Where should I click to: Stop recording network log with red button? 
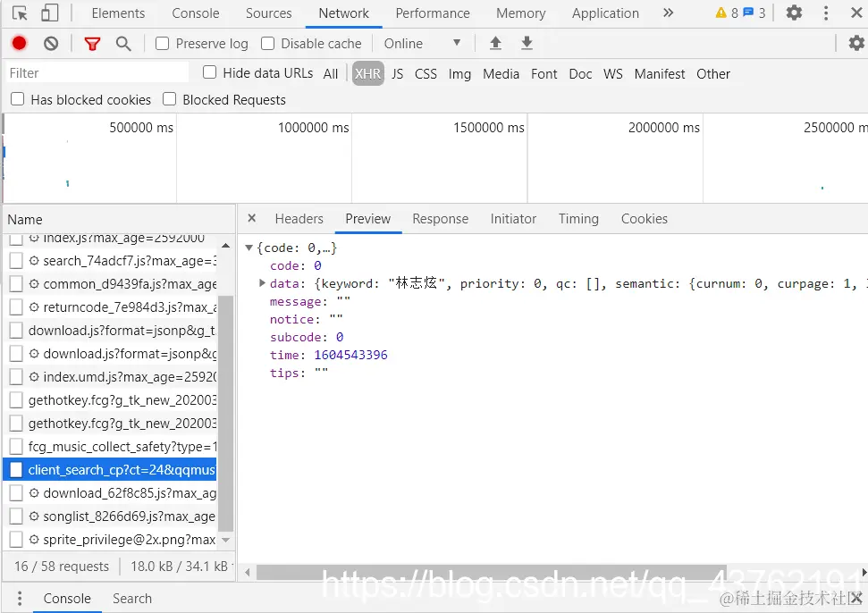(x=20, y=43)
